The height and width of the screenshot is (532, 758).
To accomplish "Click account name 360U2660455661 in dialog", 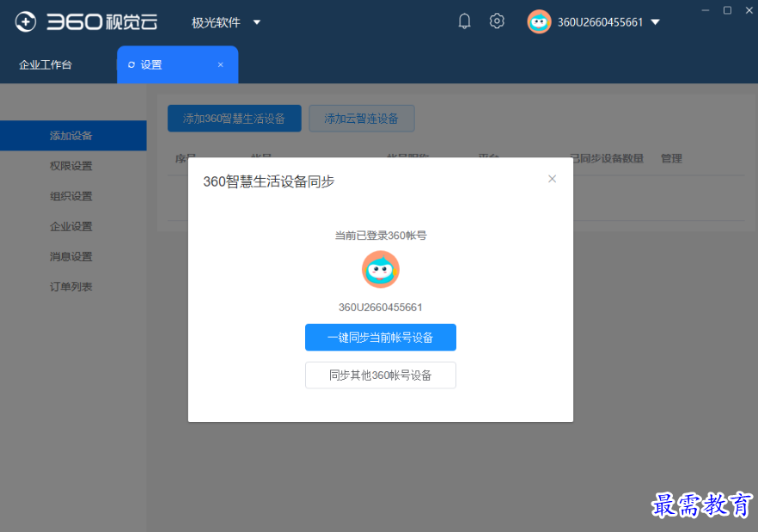I will (381, 308).
